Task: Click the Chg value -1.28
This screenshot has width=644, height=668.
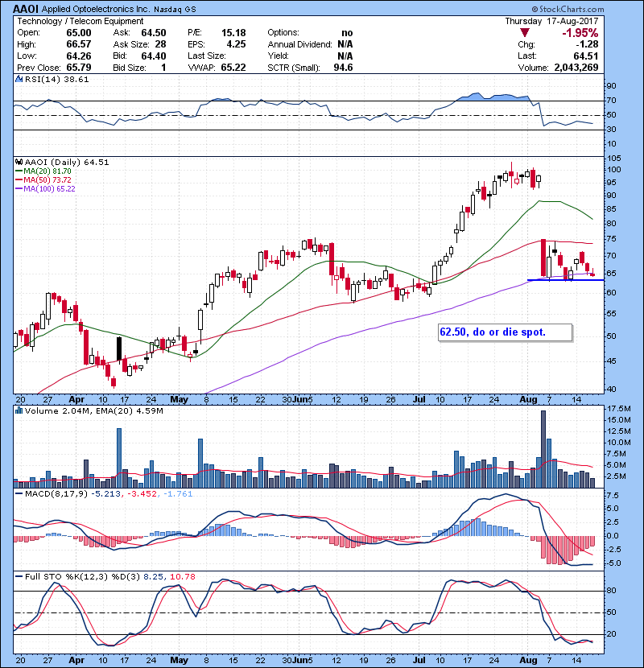Action: click(x=587, y=44)
